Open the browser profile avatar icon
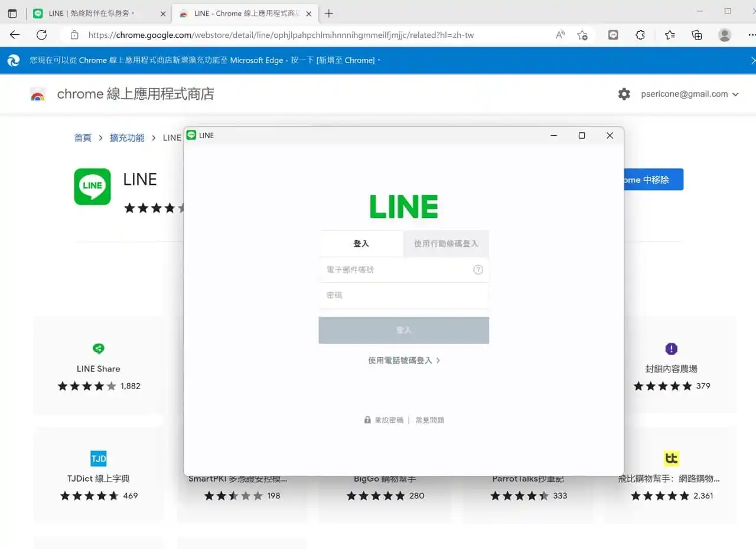This screenshot has width=756, height=549. tap(725, 35)
